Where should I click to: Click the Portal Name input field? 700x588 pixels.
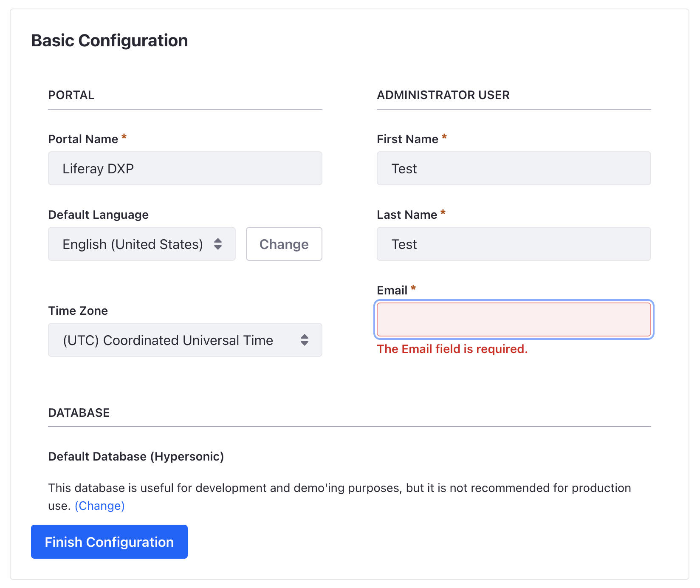pyautogui.click(x=185, y=168)
